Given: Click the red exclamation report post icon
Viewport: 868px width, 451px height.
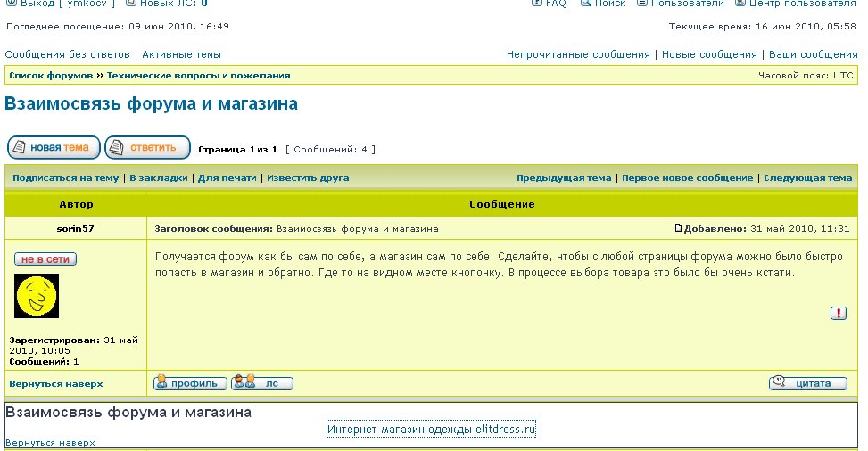Looking at the screenshot, I should (x=839, y=313).
